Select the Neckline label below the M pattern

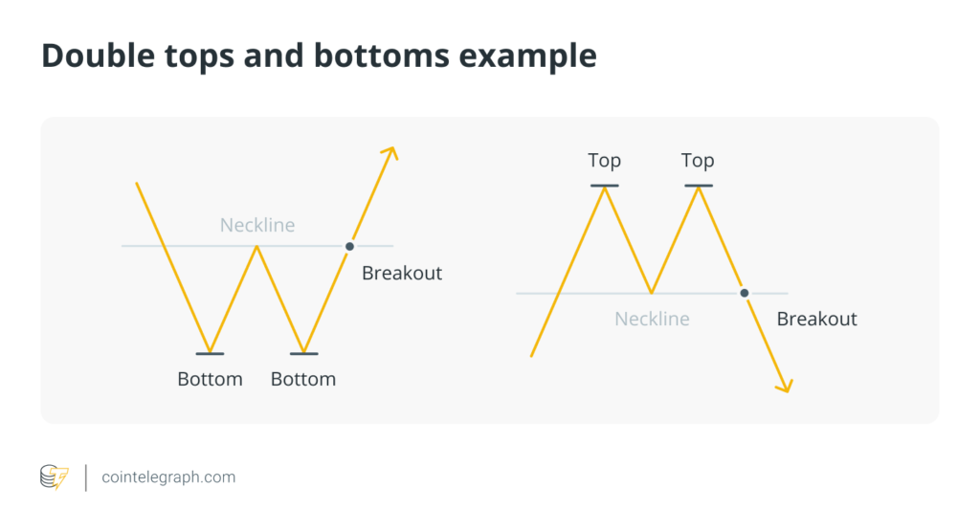652,319
